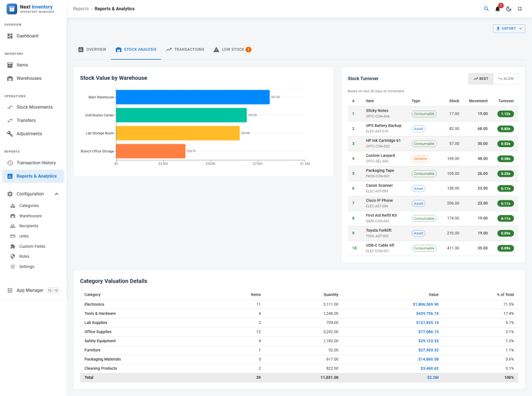Screen dimensions: 532x396
Task: Click the Warehouses icon under Configuration
Action: tap(12, 216)
